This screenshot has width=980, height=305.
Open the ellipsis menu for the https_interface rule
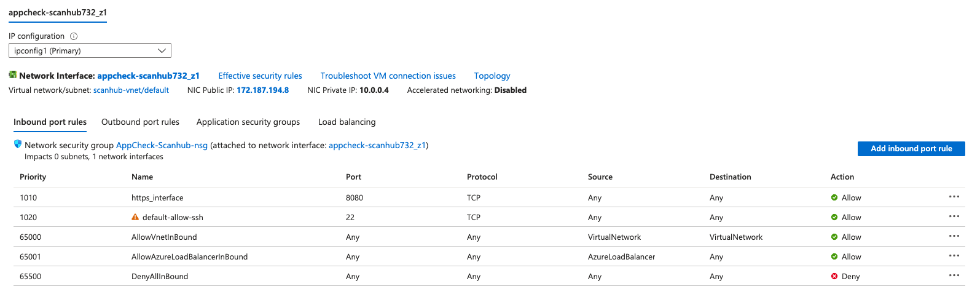pyautogui.click(x=954, y=197)
